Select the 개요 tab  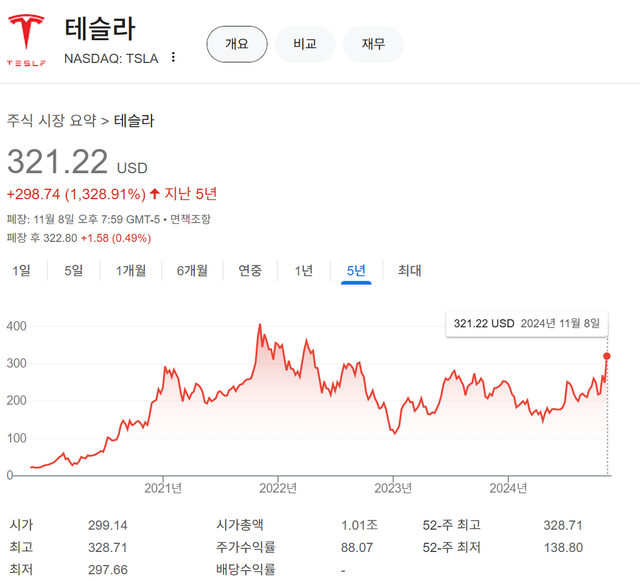point(236,44)
